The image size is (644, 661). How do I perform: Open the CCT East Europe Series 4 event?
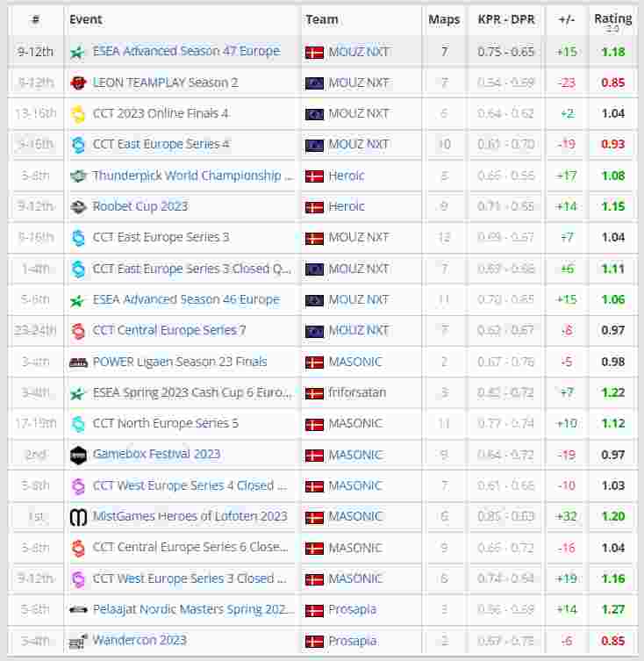[161, 144]
